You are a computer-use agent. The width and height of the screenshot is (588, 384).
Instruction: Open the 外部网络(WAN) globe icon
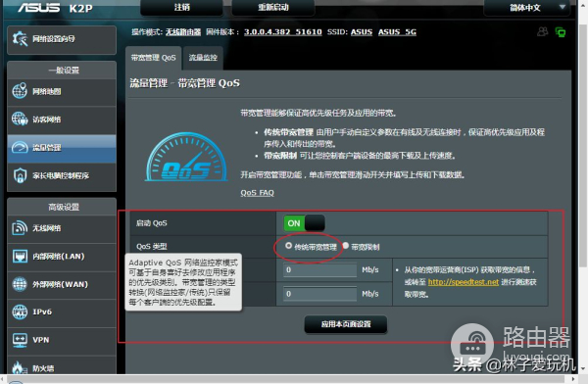(20, 284)
